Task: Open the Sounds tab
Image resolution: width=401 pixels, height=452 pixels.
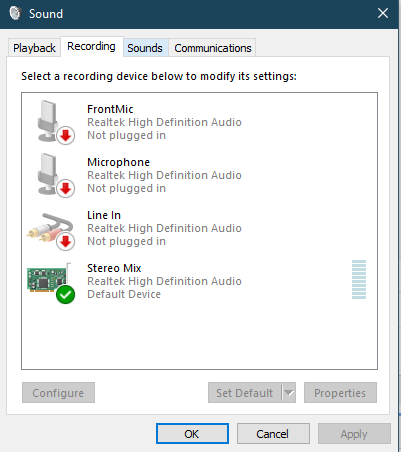Action: tap(145, 48)
